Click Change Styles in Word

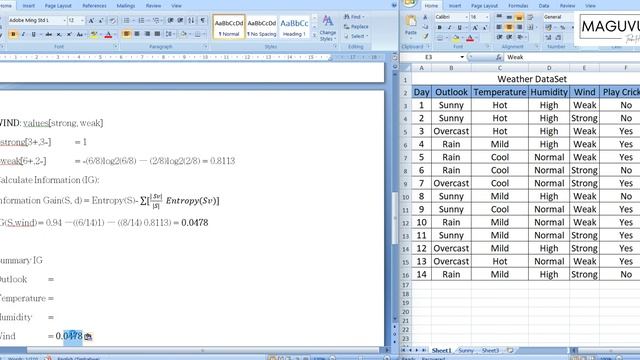(328, 28)
